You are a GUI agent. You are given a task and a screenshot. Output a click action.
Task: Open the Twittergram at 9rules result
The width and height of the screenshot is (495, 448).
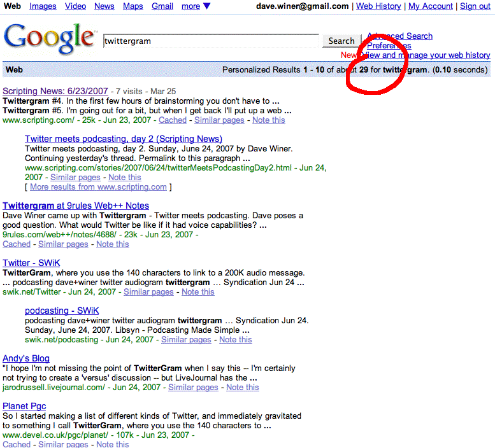pyautogui.click(x=76, y=206)
